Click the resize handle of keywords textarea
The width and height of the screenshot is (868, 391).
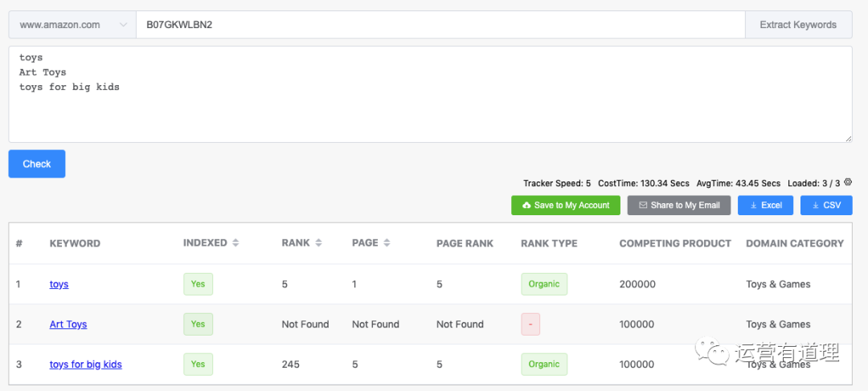[x=849, y=139]
